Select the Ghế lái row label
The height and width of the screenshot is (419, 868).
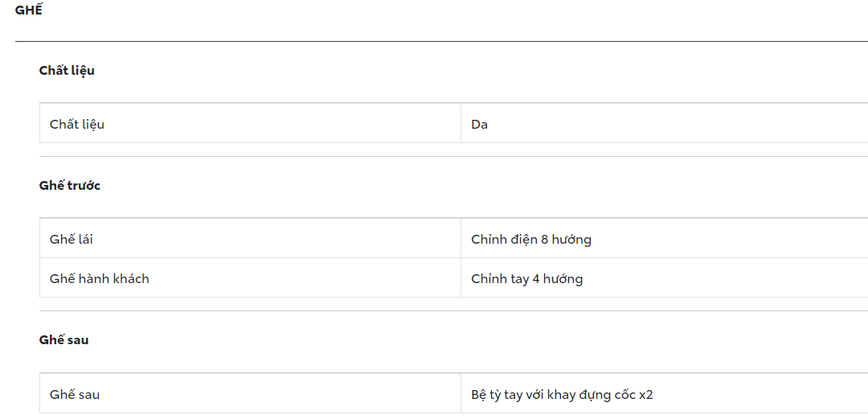click(x=72, y=240)
